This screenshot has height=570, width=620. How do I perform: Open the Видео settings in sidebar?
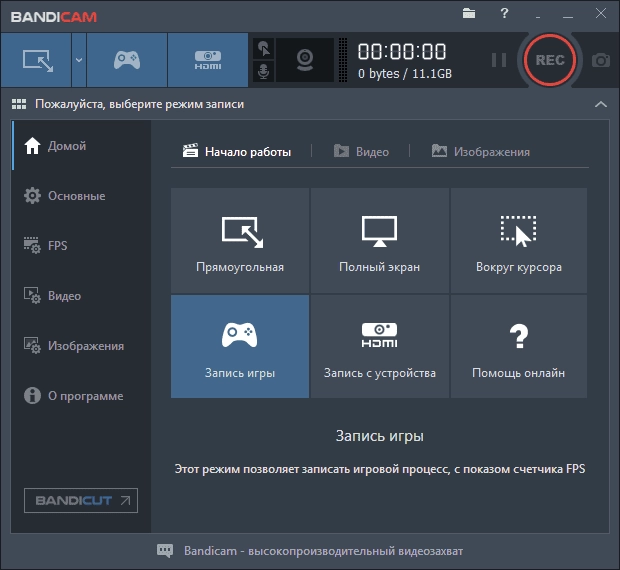coord(81,296)
